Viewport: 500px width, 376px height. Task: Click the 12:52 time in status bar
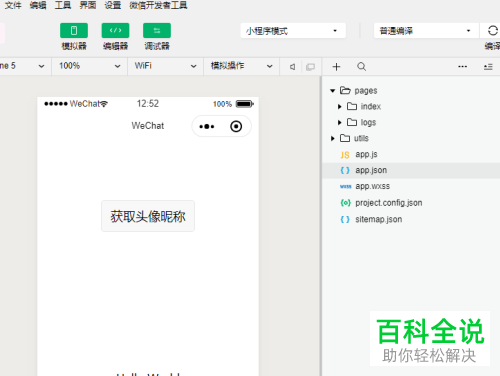[x=148, y=104]
